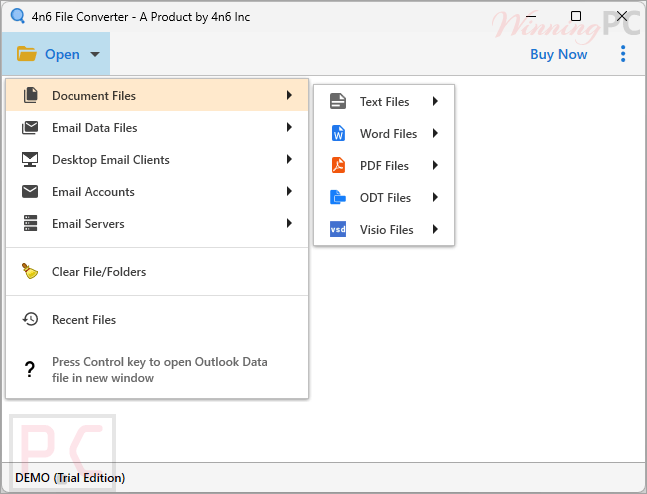This screenshot has width=647, height=494.
Task: Click the question mark help icon
Action: tap(30, 369)
